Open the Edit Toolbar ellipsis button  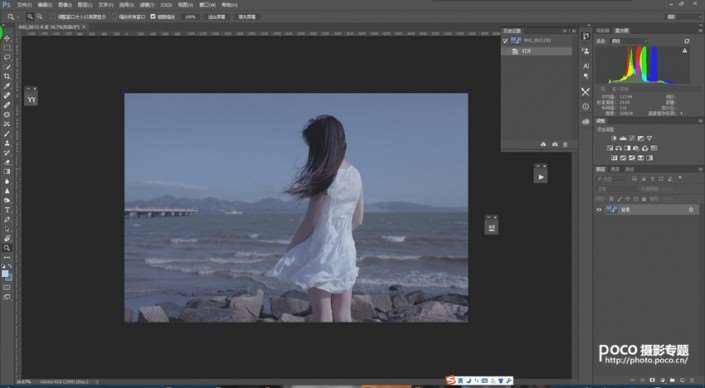click(x=7, y=258)
